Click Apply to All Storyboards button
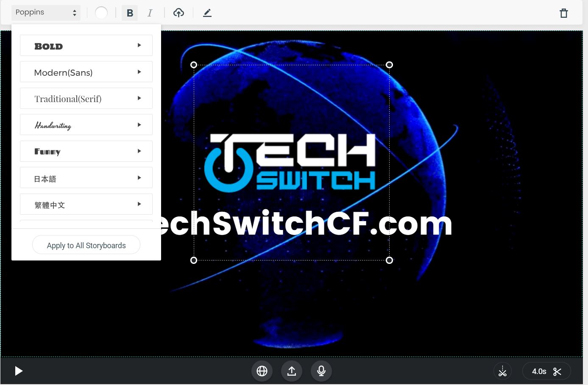Image resolution: width=588 pixels, height=385 pixels. click(x=86, y=245)
